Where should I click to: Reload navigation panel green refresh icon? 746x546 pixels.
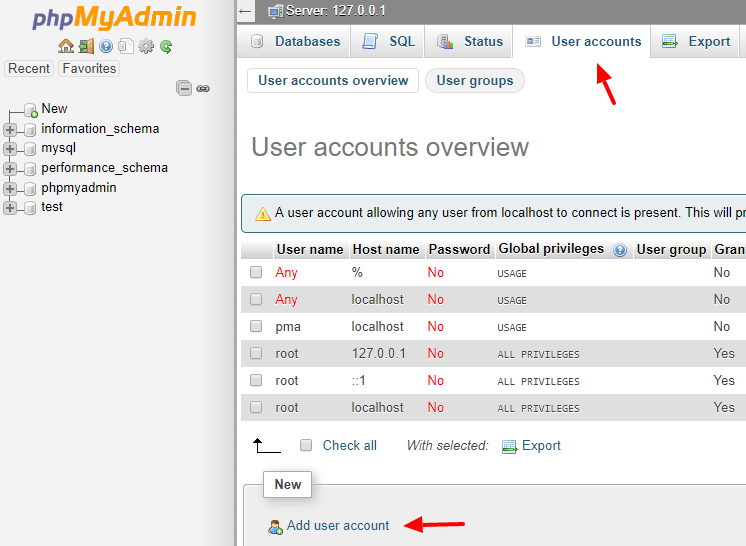(x=166, y=46)
